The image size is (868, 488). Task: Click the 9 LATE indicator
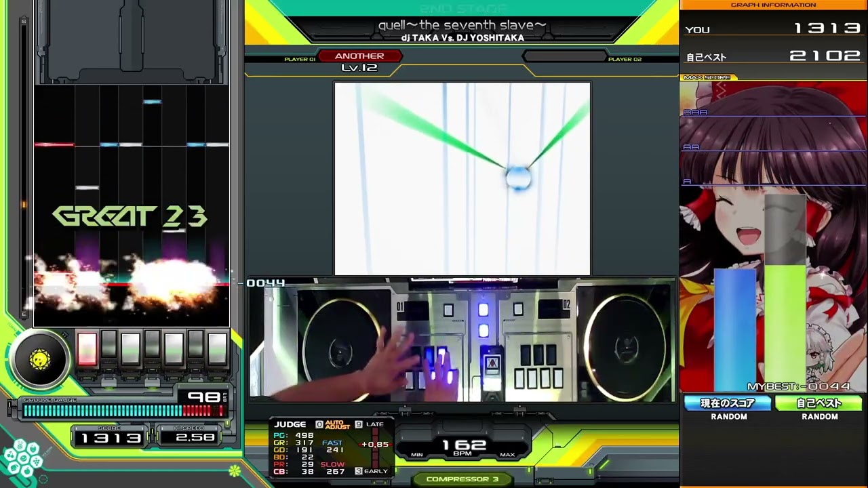click(370, 424)
